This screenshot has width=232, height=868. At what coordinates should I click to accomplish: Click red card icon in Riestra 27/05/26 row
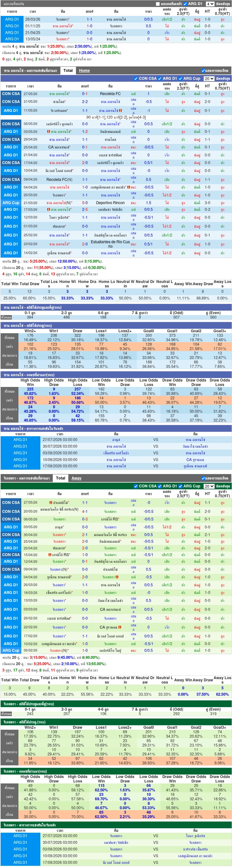coord(51,502)
